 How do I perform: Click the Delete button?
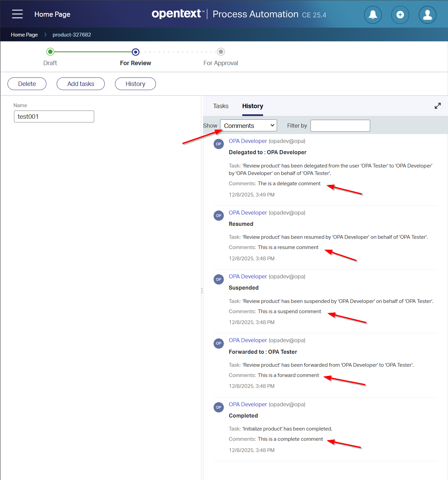pyautogui.click(x=27, y=84)
